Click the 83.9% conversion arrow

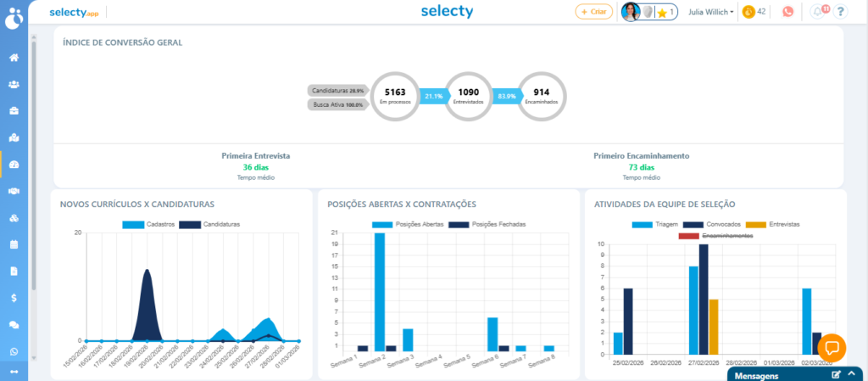point(507,96)
